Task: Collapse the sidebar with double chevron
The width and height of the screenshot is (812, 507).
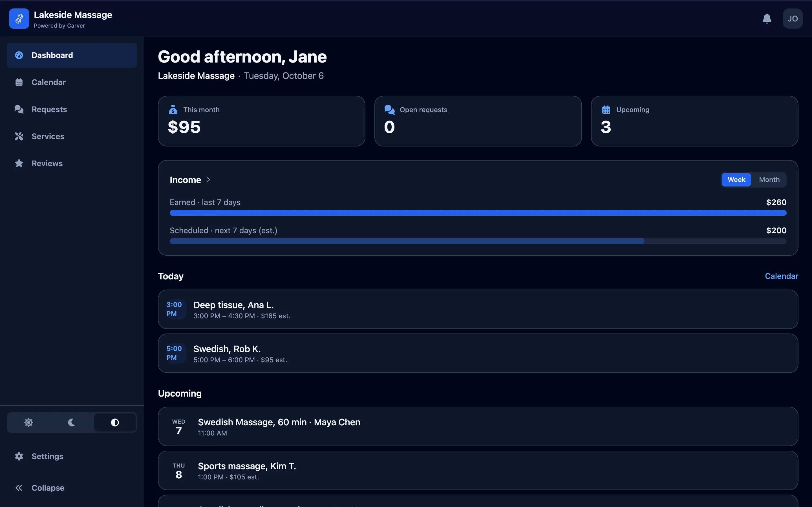Action: point(19,488)
